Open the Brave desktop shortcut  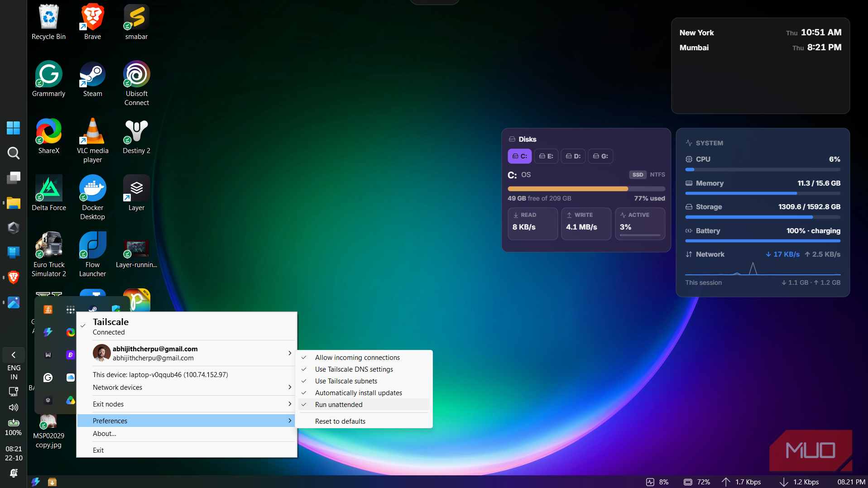(x=92, y=22)
